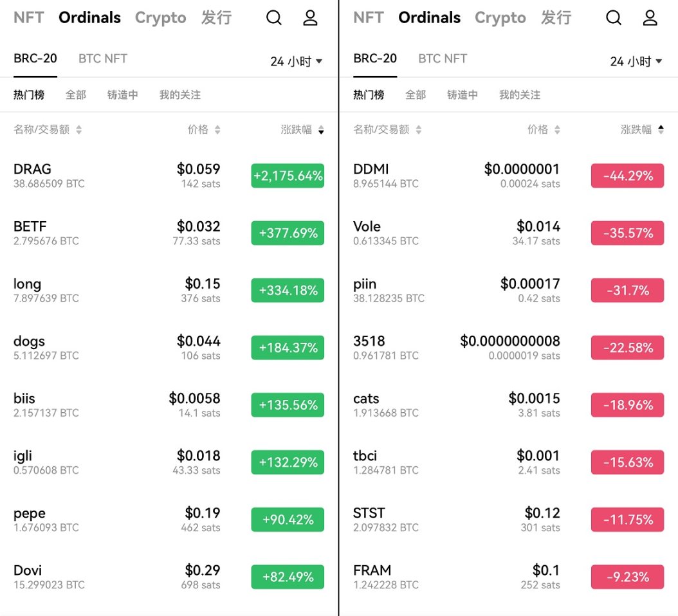Select the 铸造中 tab in the left panel

coord(122,95)
